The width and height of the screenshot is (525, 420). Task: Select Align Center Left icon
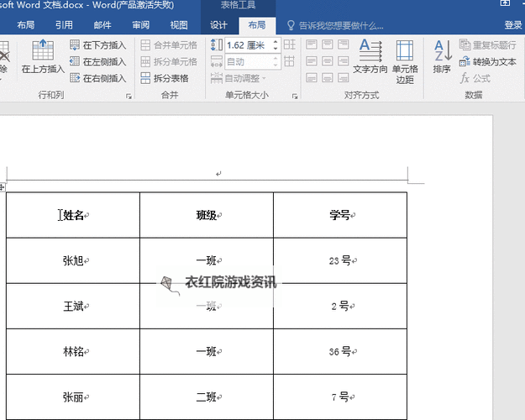312,61
